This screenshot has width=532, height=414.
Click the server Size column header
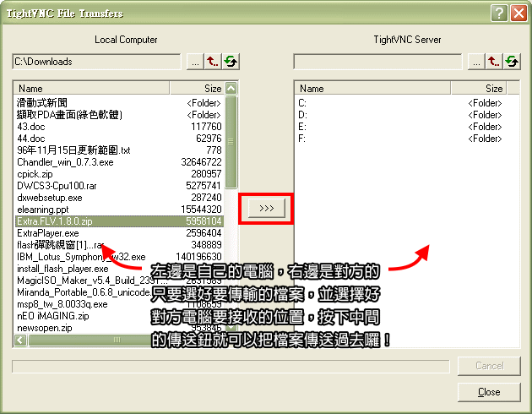[479, 88]
